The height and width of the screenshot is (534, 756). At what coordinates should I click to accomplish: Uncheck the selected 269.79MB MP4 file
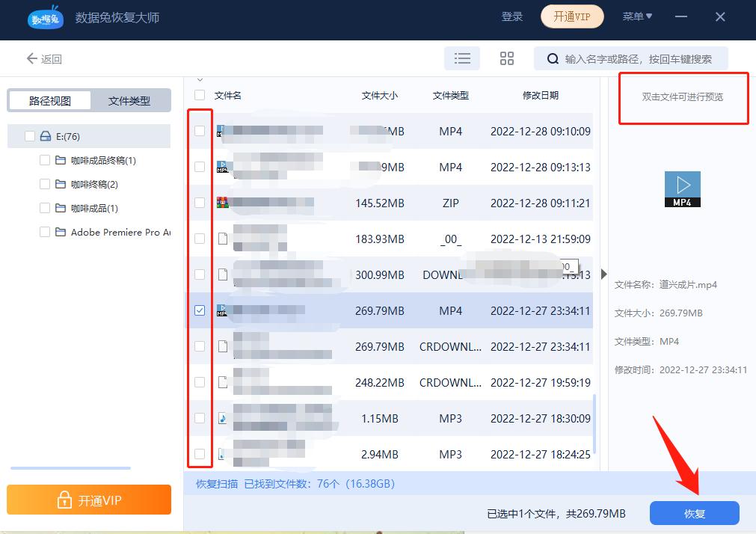(x=199, y=310)
